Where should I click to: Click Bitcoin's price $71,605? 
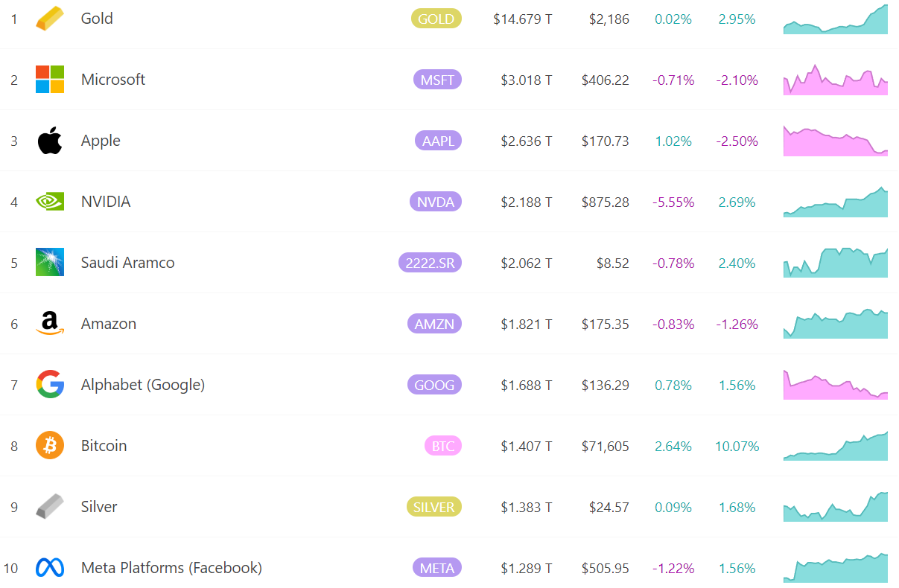click(606, 447)
